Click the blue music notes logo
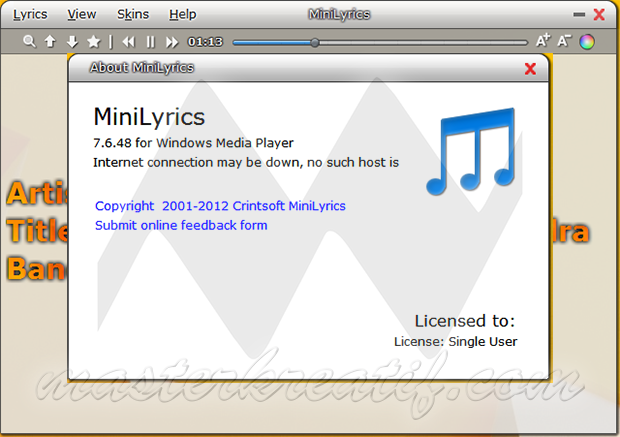The height and width of the screenshot is (437, 620). coord(471,151)
